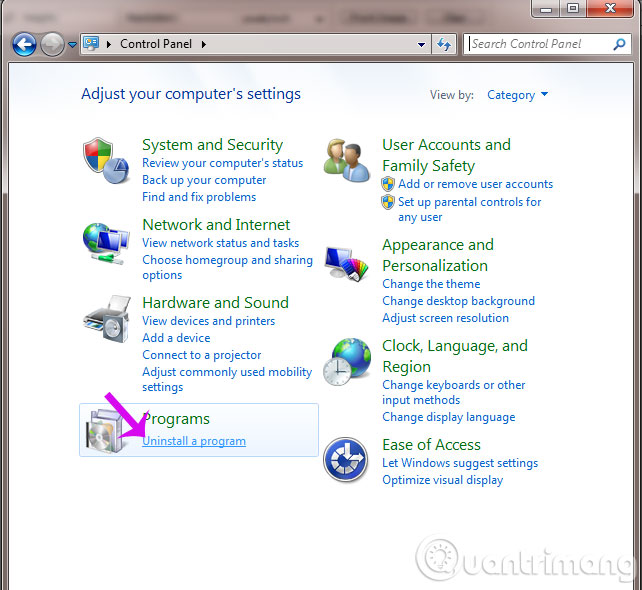Open the recent pages dropdown arrow
This screenshot has height=590, width=642.
pos(72,45)
